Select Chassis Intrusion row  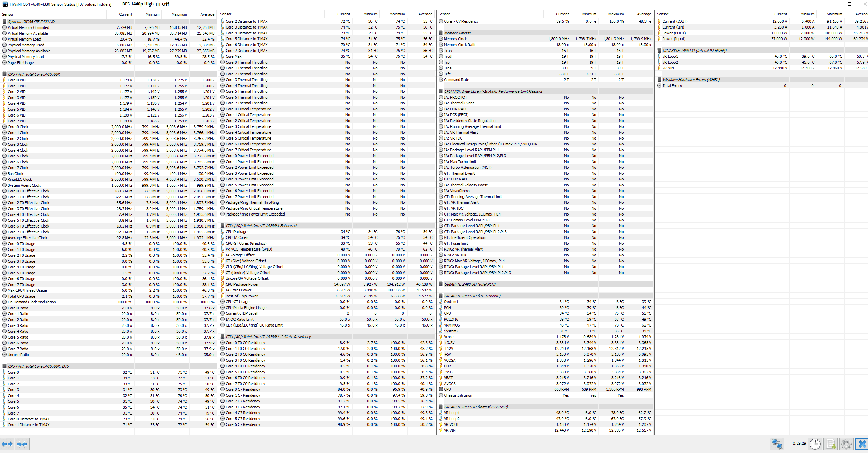point(545,395)
